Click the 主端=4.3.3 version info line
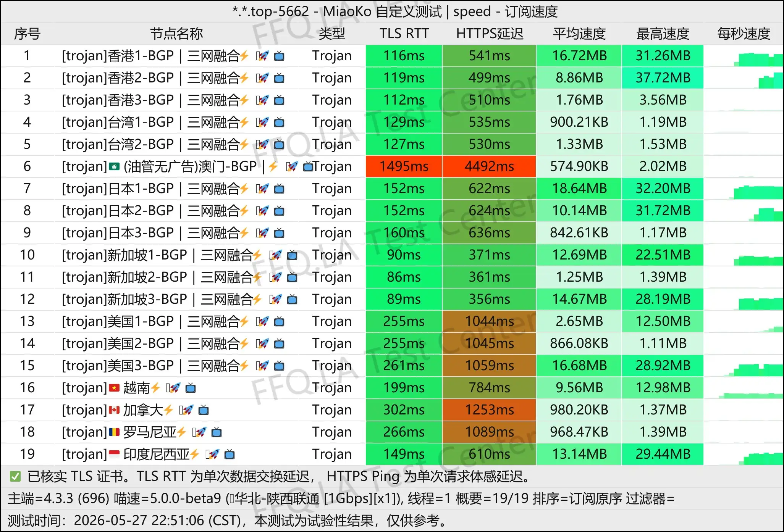Viewport: 784px width, 532px height. point(341,498)
